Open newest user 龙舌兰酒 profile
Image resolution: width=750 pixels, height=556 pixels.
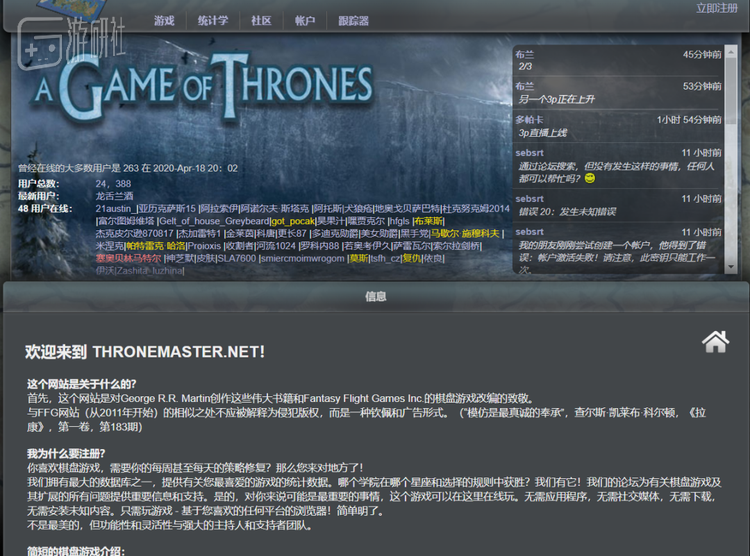pyautogui.click(x=114, y=196)
